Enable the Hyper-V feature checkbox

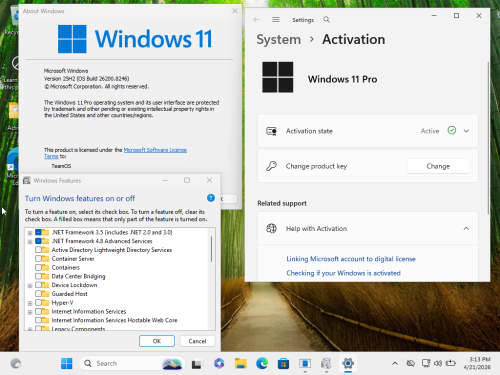[x=38, y=303]
